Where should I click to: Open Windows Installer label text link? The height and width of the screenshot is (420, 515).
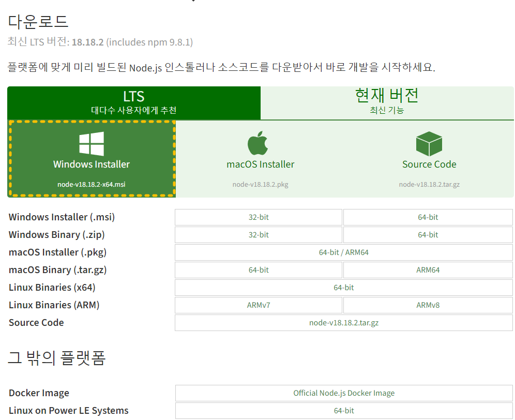[92, 164]
